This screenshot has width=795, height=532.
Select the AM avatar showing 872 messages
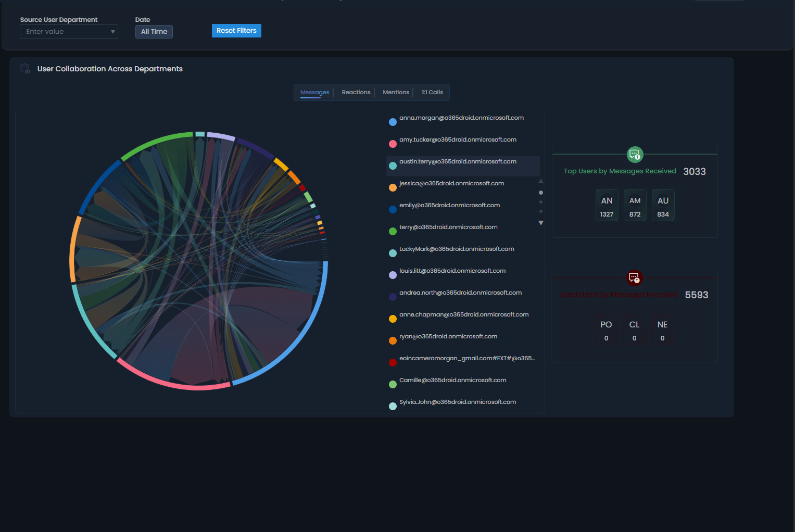click(635, 205)
